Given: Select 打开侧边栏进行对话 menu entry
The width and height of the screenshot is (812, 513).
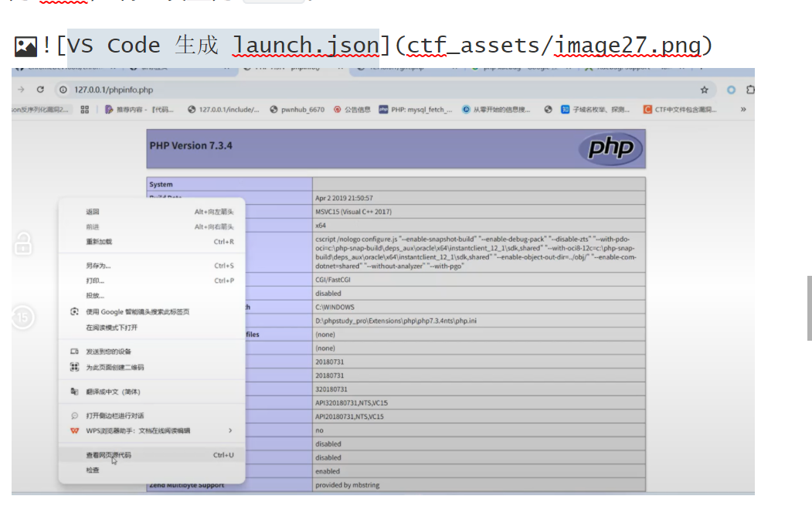Looking at the screenshot, I should pos(151,416).
